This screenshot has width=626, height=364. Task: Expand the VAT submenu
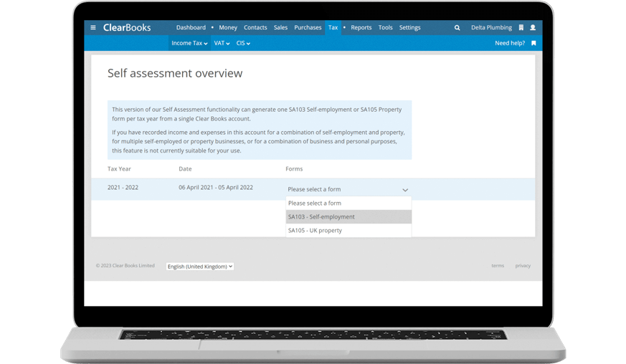222,43
